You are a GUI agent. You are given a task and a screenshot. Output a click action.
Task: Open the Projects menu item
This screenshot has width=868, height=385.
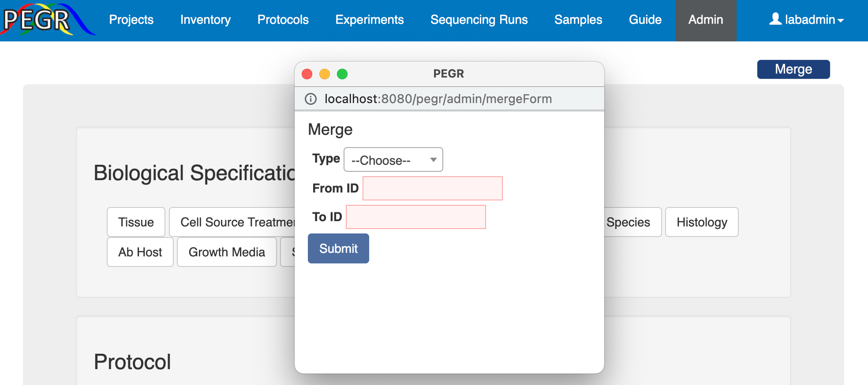[x=131, y=20]
